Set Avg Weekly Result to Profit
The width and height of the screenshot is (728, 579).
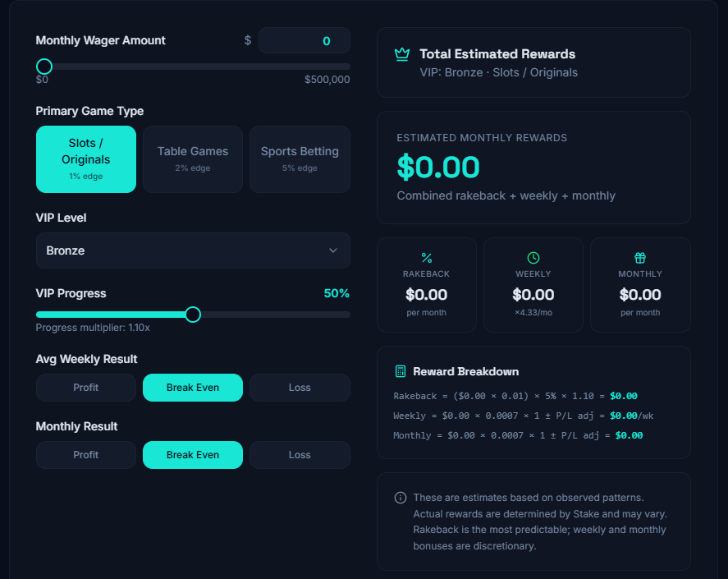[x=86, y=388]
